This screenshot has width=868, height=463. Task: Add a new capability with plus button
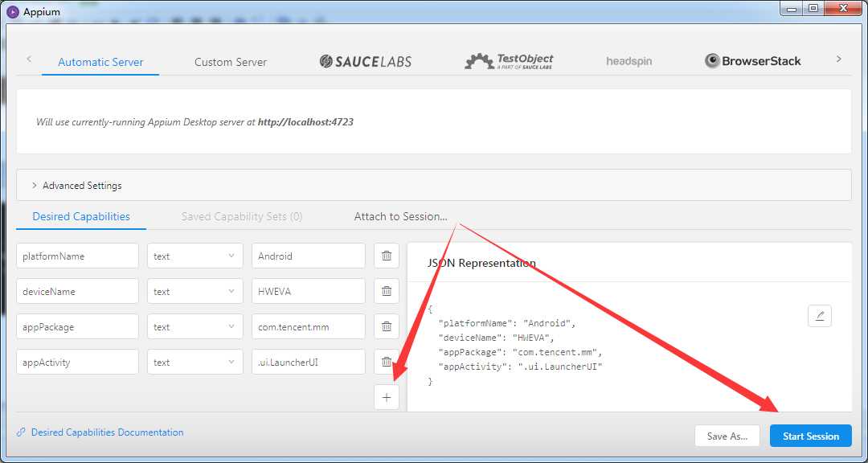tap(387, 397)
